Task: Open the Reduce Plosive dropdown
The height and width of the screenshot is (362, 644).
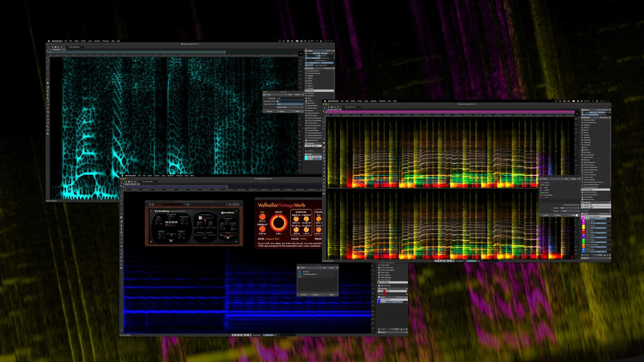Action: tap(289, 107)
